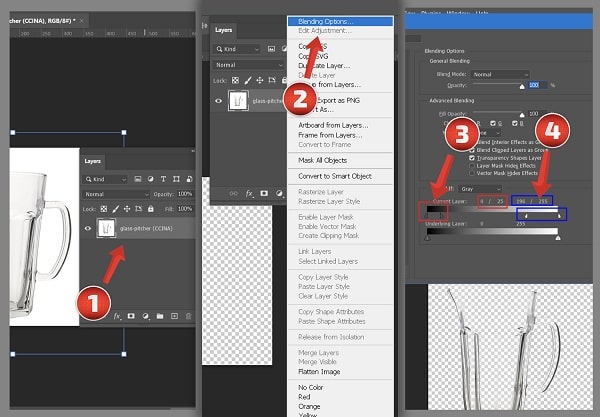Uncheck Transparency Shapes Layer
Image resolution: width=600 pixels, height=417 pixels.
point(472,158)
